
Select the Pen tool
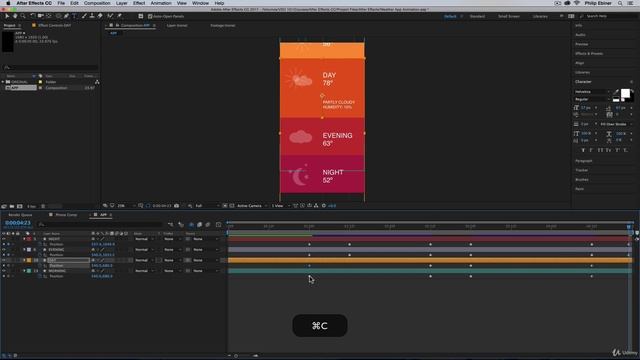click(x=66, y=16)
